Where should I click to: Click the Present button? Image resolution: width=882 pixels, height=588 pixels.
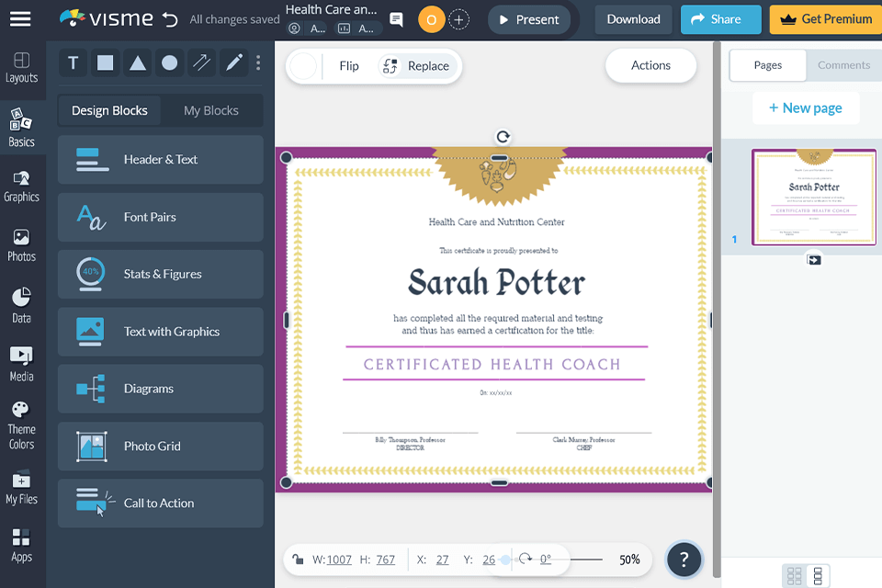click(529, 19)
